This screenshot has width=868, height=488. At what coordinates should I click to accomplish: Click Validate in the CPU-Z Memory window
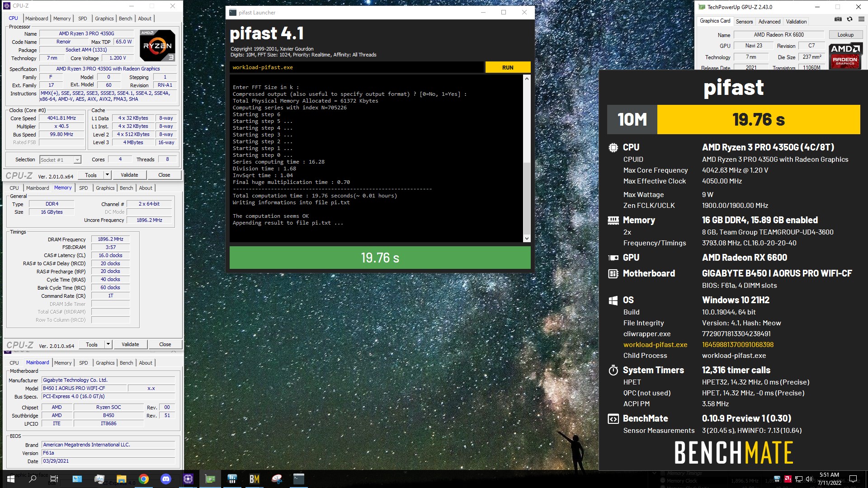(130, 344)
